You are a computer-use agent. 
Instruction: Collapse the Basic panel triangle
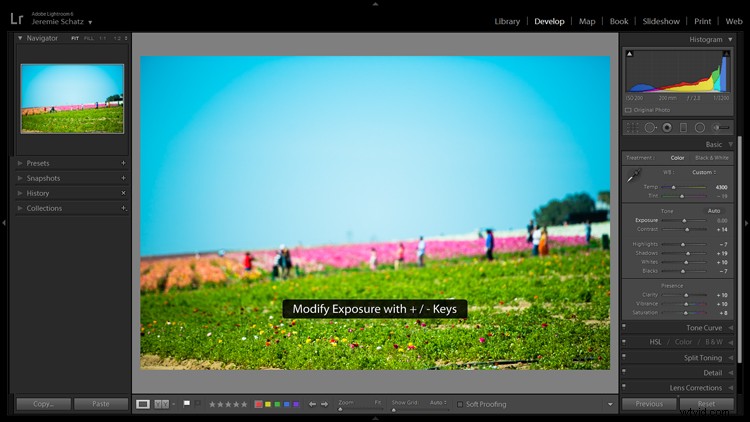pos(730,144)
